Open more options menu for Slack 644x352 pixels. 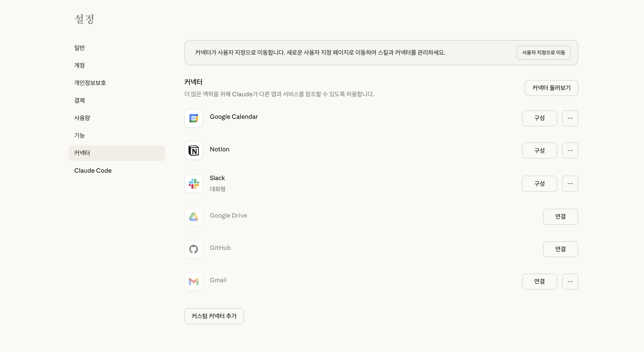570,184
